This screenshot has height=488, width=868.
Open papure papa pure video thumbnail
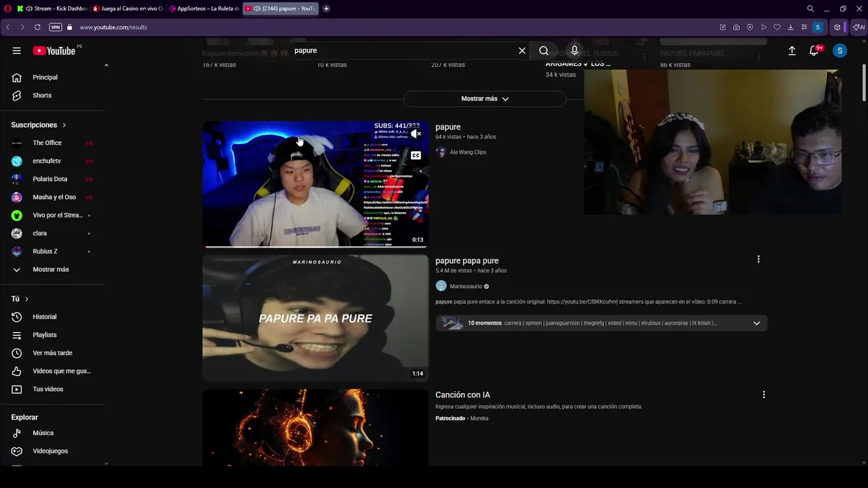click(315, 318)
